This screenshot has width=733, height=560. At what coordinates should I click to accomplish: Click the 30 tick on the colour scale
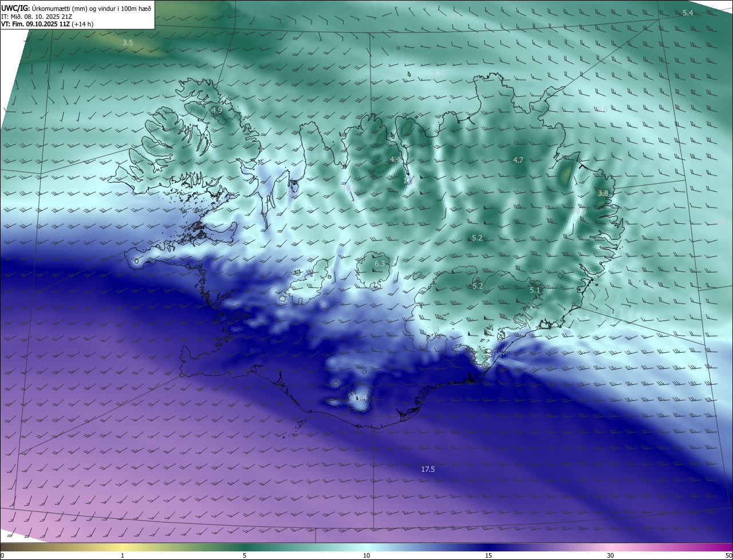coord(610,555)
